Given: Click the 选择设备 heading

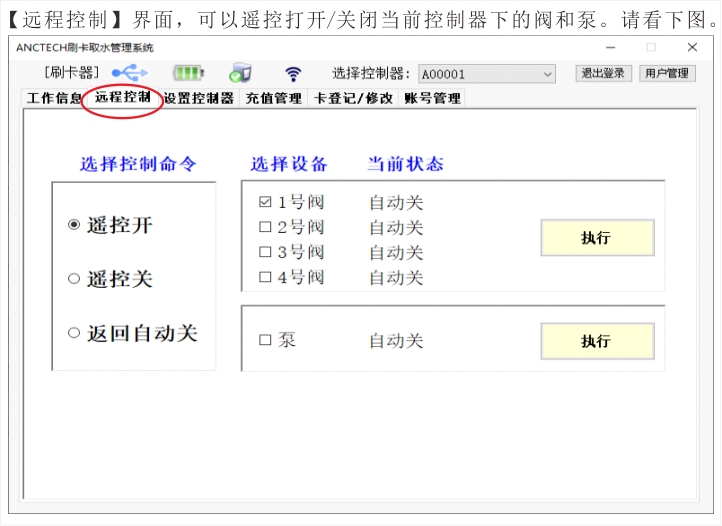Looking at the screenshot, I should click(289, 164).
